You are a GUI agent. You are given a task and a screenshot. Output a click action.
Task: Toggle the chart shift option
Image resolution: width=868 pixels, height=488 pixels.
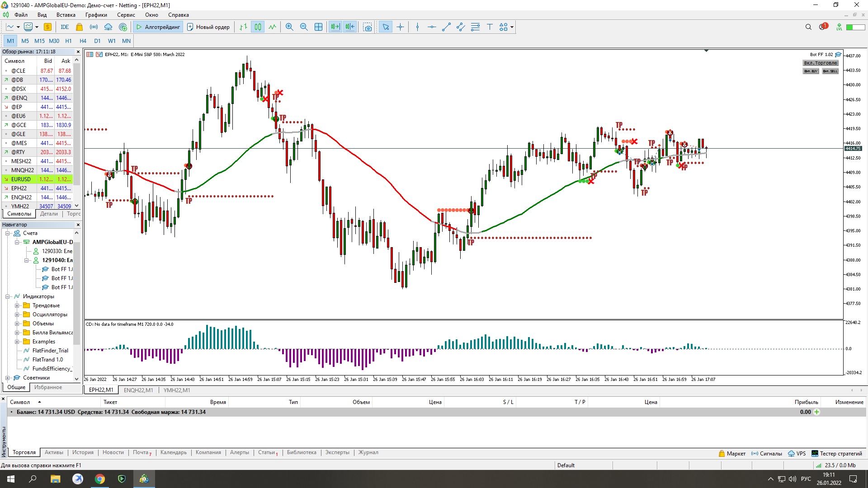(350, 27)
